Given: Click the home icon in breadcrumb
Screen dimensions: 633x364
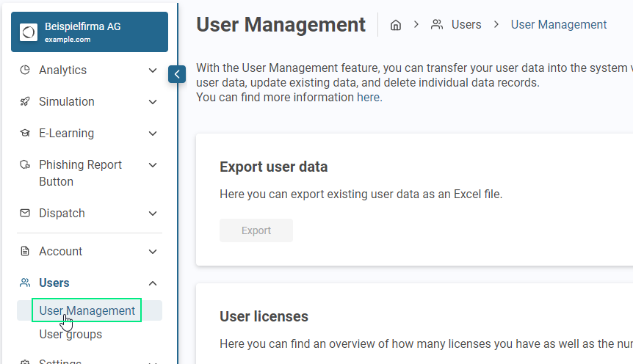Looking at the screenshot, I should tap(396, 25).
